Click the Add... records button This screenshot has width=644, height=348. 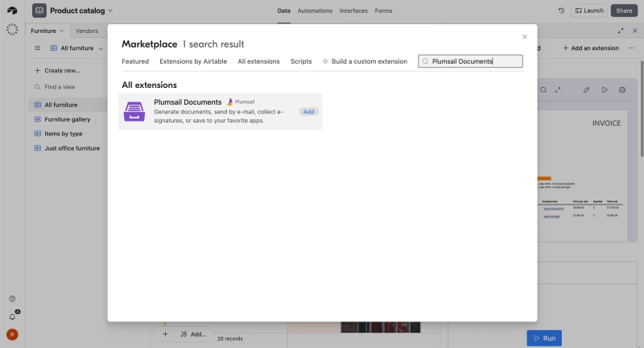193,334
